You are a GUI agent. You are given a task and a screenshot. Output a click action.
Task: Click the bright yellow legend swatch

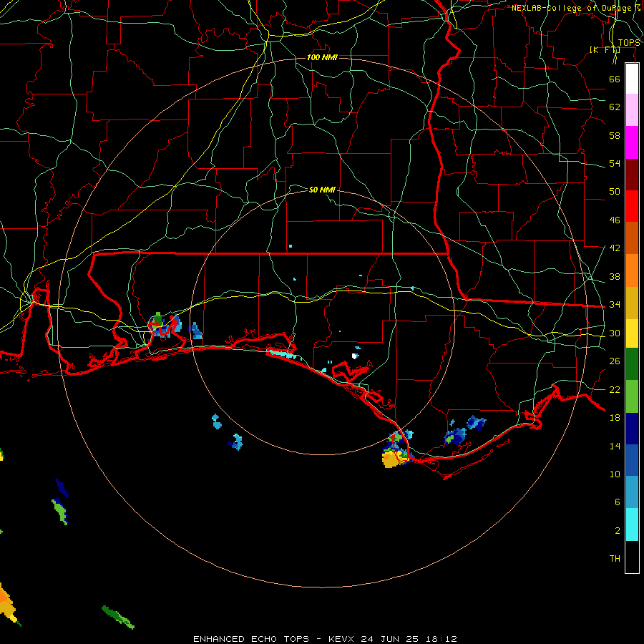point(632,333)
